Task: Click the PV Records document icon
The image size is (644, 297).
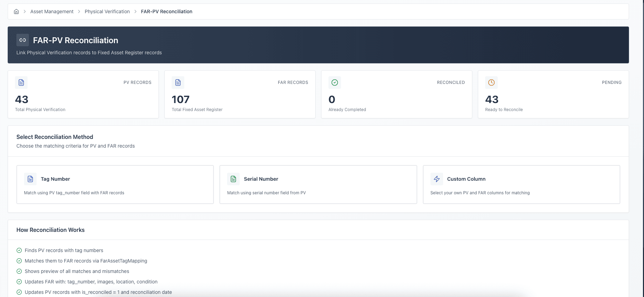Action: coord(21,83)
